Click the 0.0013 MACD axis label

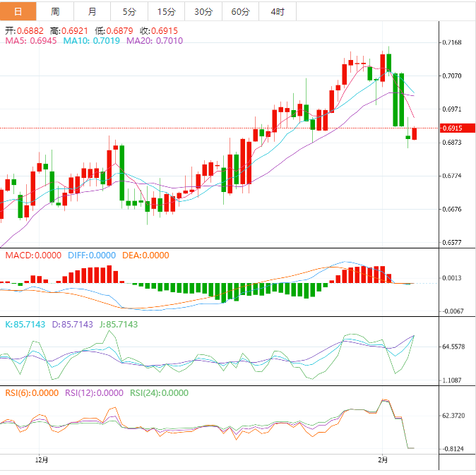click(x=452, y=278)
